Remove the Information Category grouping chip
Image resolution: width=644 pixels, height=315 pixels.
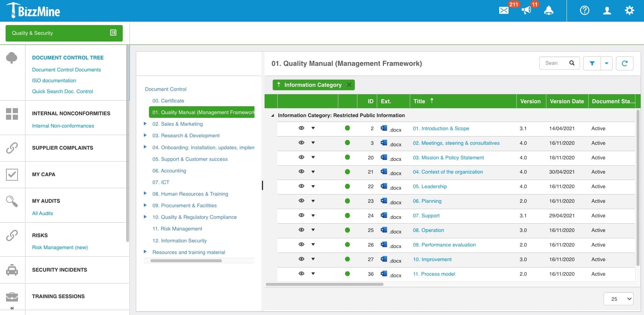pyautogui.click(x=349, y=85)
